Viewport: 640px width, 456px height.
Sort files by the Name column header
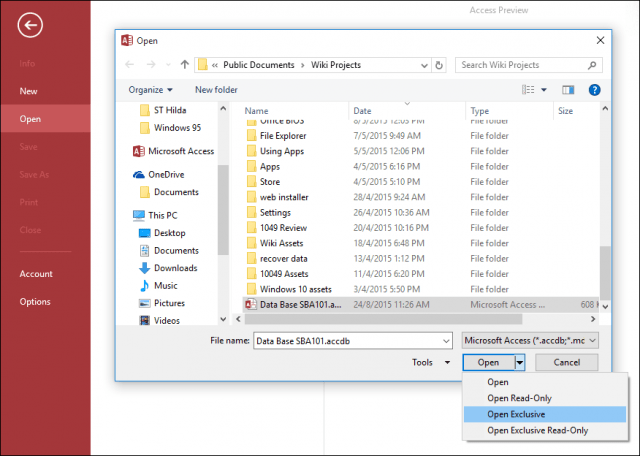pos(256,111)
